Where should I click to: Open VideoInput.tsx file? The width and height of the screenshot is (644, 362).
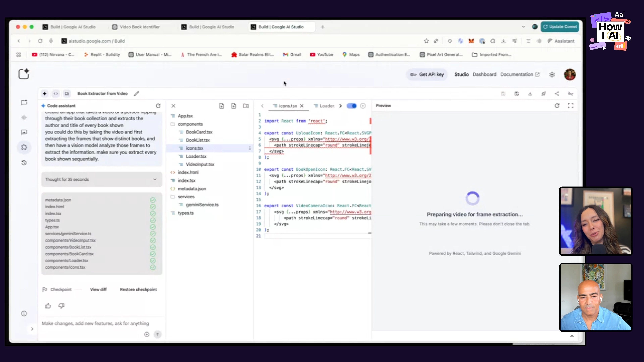coord(200,164)
